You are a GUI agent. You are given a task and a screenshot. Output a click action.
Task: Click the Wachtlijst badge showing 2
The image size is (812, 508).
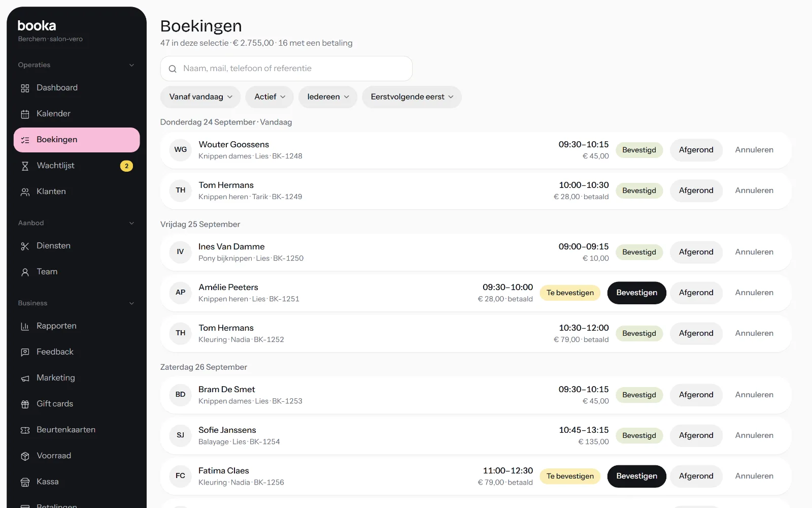click(126, 166)
